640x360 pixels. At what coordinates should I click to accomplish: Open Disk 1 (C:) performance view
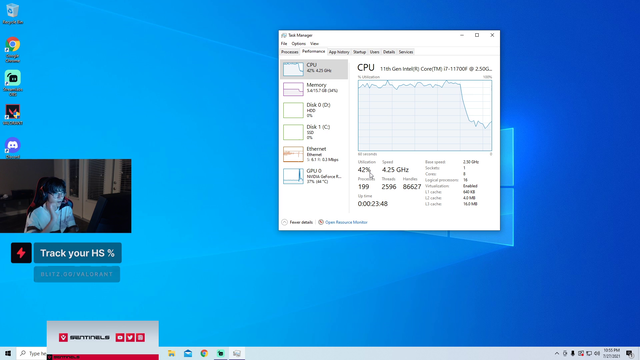click(314, 132)
